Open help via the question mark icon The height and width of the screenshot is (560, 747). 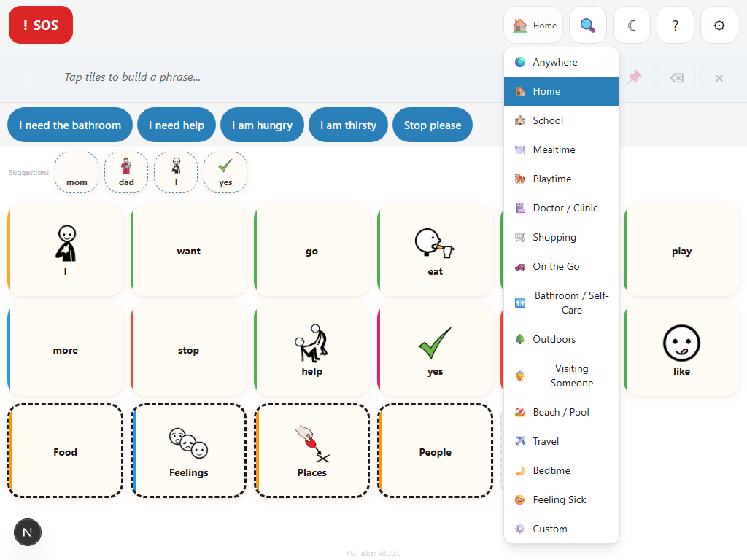click(675, 24)
